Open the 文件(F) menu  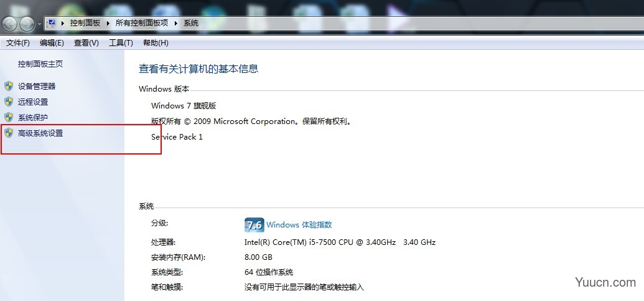(18, 43)
